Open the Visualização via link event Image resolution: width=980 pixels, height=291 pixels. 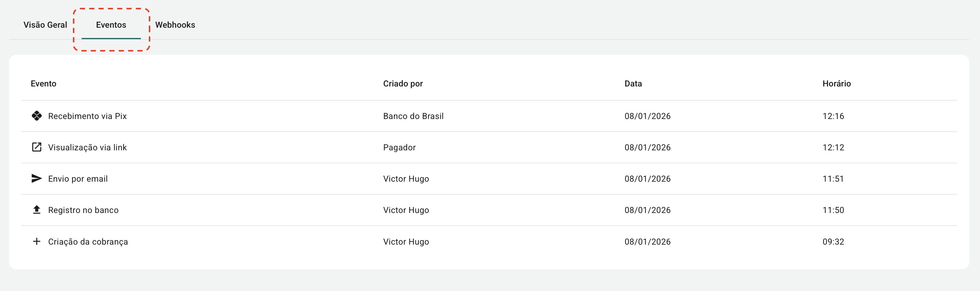88,148
